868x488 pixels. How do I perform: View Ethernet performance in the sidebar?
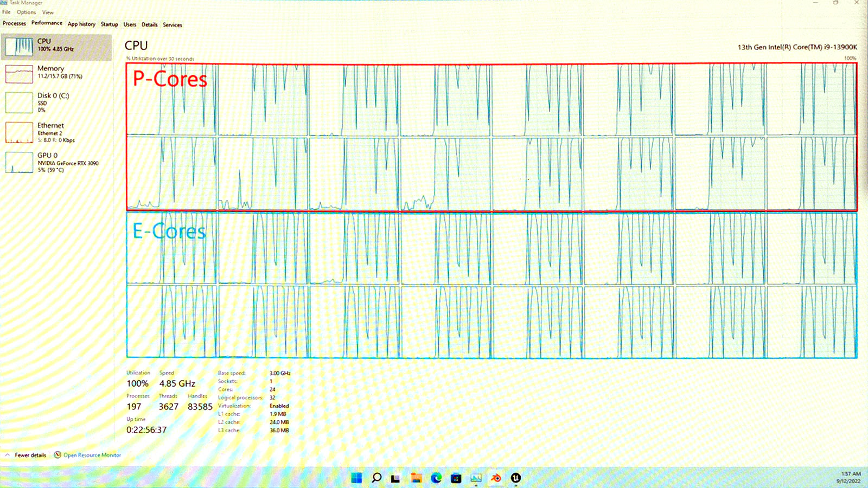coord(57,132)
